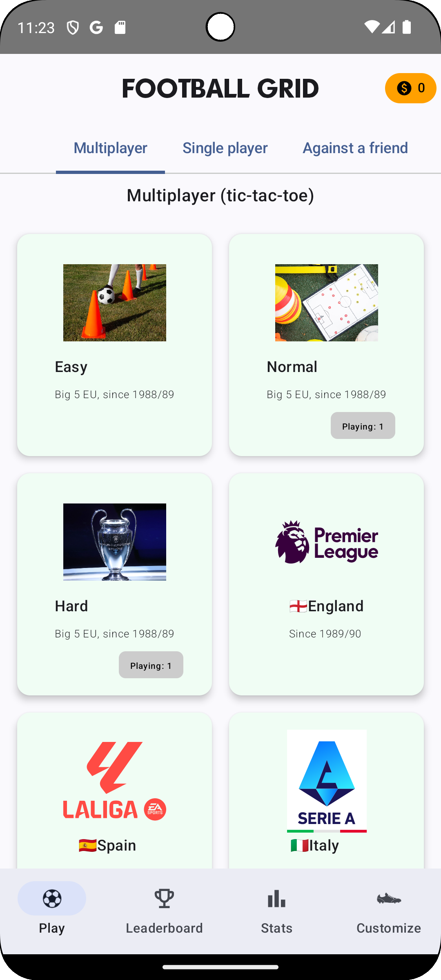Tap the LaLiga EA Sports logo
This screenshot has width=441, height=980.
[x=114, y=780]
